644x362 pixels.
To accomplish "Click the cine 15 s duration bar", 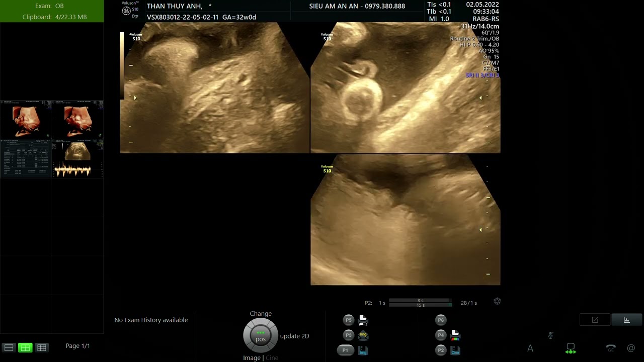I will click(420, 305).
